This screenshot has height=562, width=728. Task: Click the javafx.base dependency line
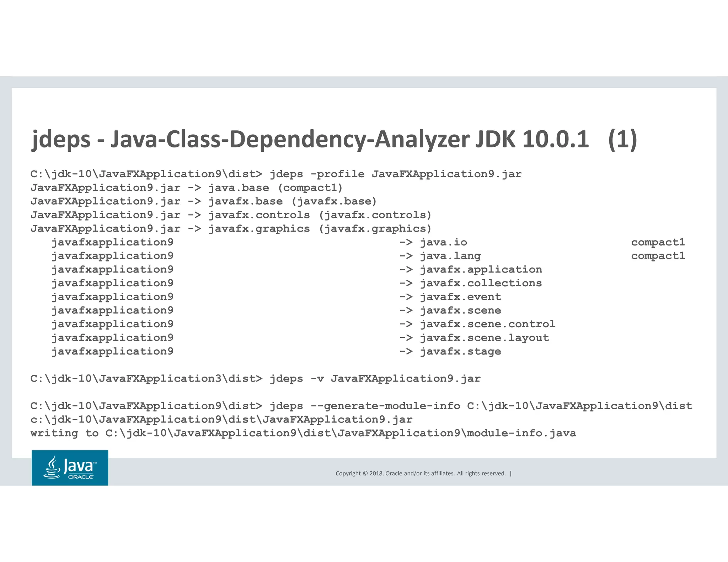[203, 201]
